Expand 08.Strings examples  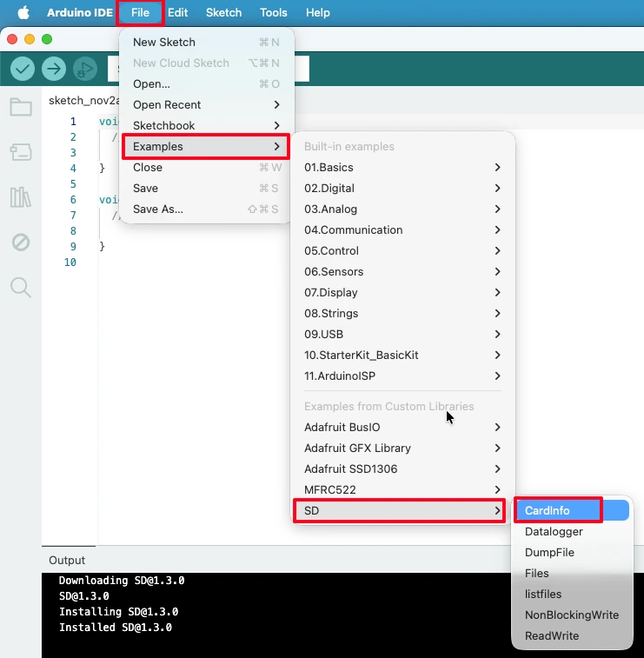pyautogui.click(x=402, y=314)
